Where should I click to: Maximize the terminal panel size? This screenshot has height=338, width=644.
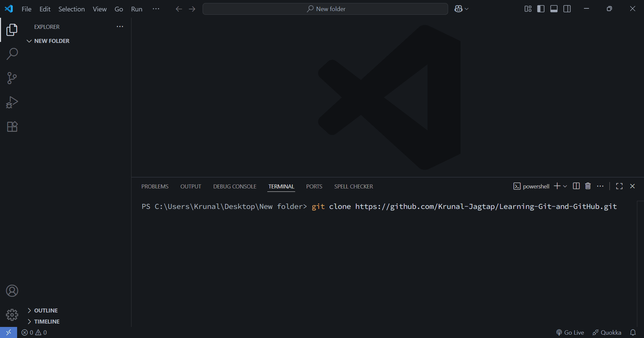tap(620, 186)
